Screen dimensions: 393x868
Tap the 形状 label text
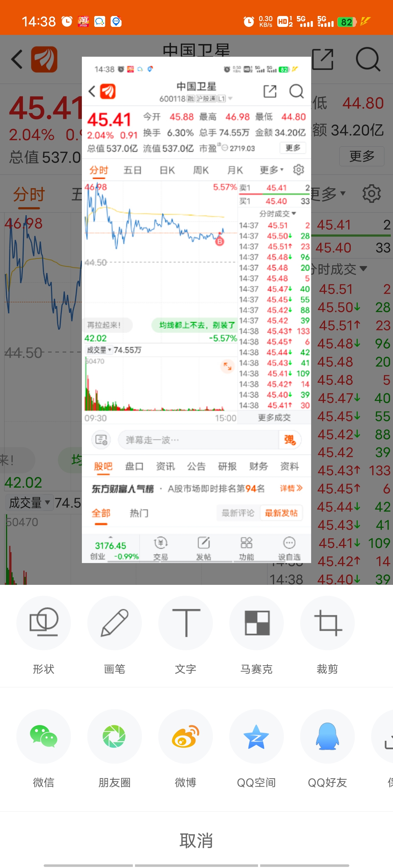click(x=44, y=669)
